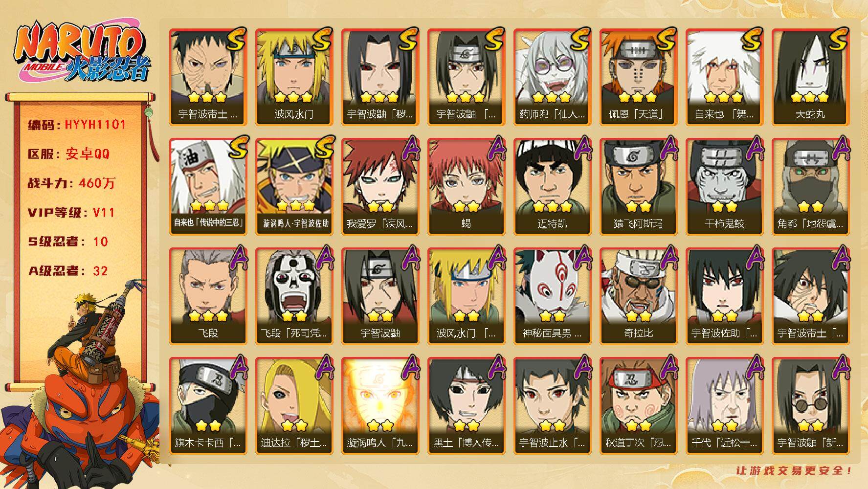The width and height of the screenshot is (868, 489).
Task: Select the 迈特凯 ninja card
Action: pyautogui.click(x=552, y=187)
